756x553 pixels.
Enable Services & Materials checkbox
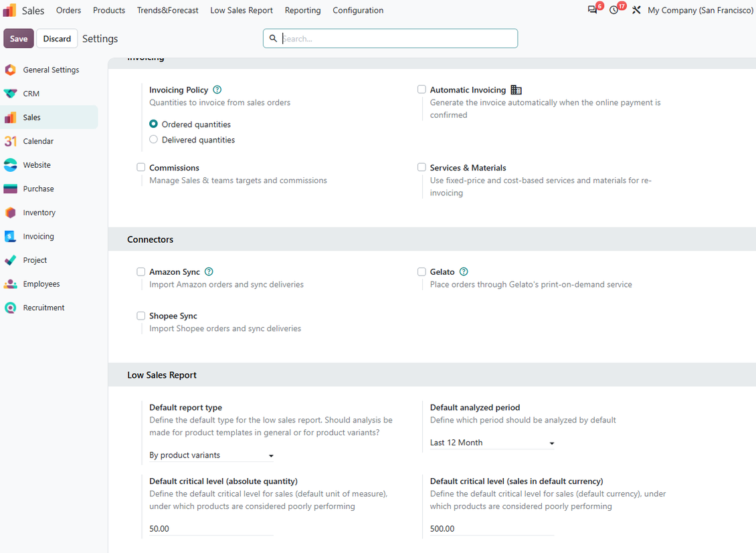[x=421, y=167]
